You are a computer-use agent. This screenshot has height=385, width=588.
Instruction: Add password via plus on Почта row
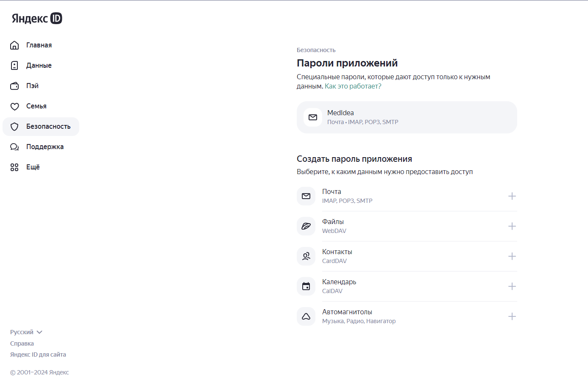512,196
